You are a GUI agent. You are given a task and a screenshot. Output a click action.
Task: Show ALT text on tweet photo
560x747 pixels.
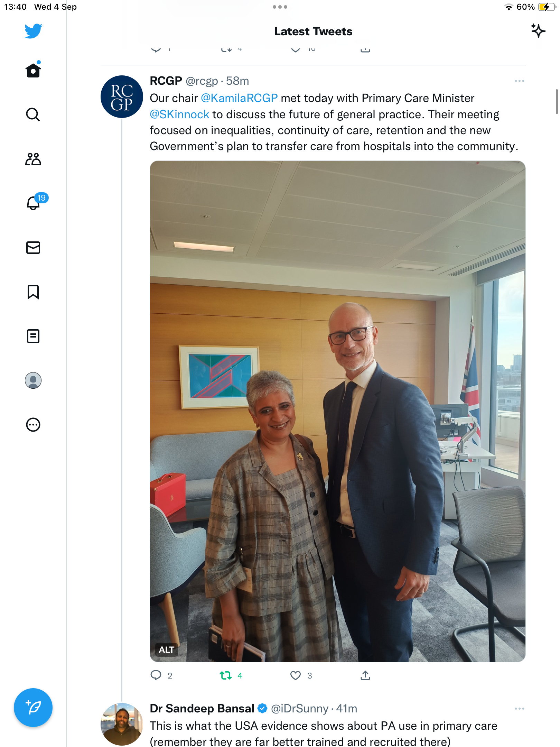pyautogui.click(x=166, y=650)
